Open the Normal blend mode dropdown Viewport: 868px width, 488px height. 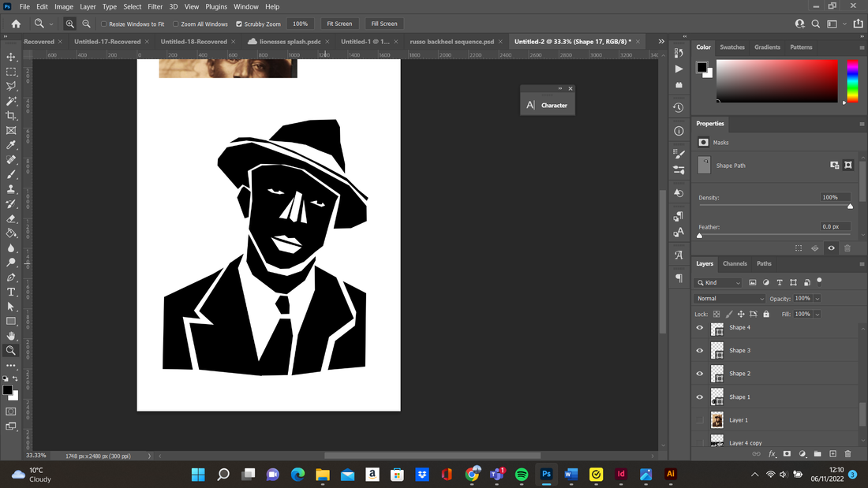(x=730, y=299)
